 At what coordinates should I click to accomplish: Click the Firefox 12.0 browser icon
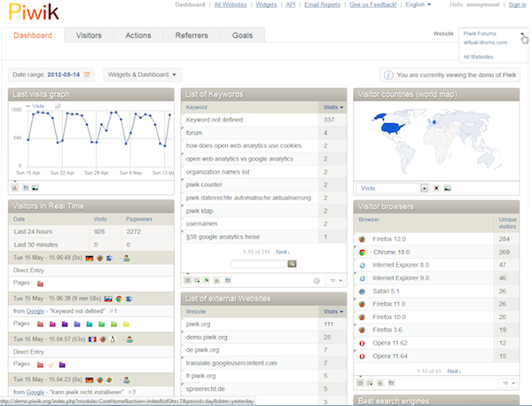pyautogui.click(x=362, y=239)
